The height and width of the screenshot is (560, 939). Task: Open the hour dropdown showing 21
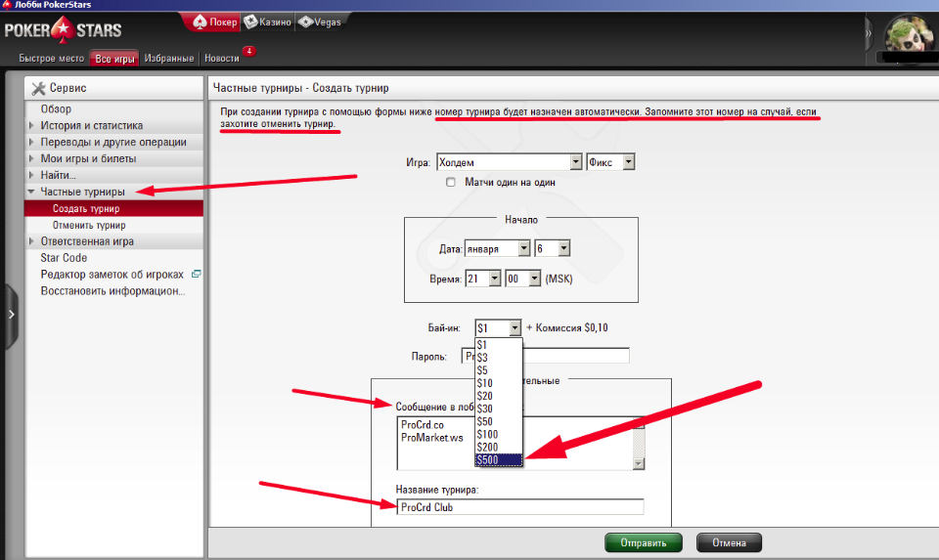click(482, 279)
